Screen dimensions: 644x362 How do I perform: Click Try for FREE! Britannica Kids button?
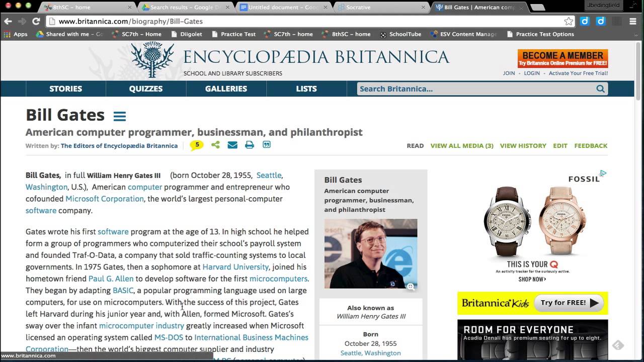click(569, 303)
